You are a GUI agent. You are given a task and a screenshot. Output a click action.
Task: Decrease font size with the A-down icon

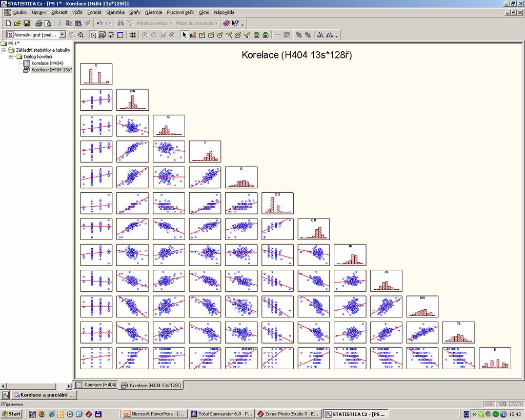[329, 35]
